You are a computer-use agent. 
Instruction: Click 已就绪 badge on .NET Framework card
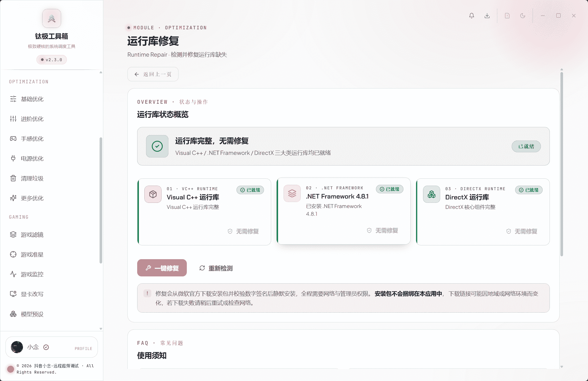coord(390,189)
